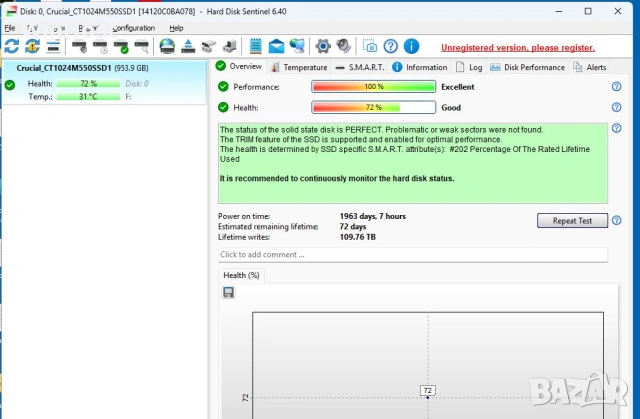
Task: Switch to the Log tab
Action: (469, 67)
